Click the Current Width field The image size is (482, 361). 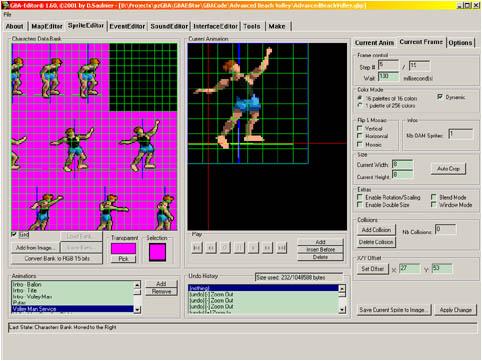point(402,165)
